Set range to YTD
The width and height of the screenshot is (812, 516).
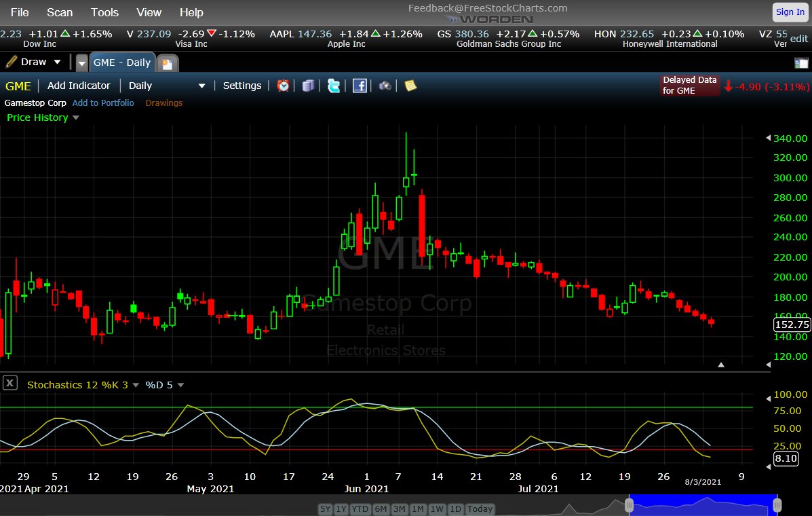click(360, 509)
